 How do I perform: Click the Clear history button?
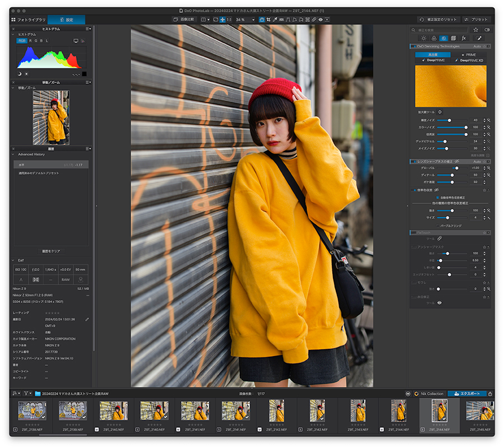[x=51, y=251]
